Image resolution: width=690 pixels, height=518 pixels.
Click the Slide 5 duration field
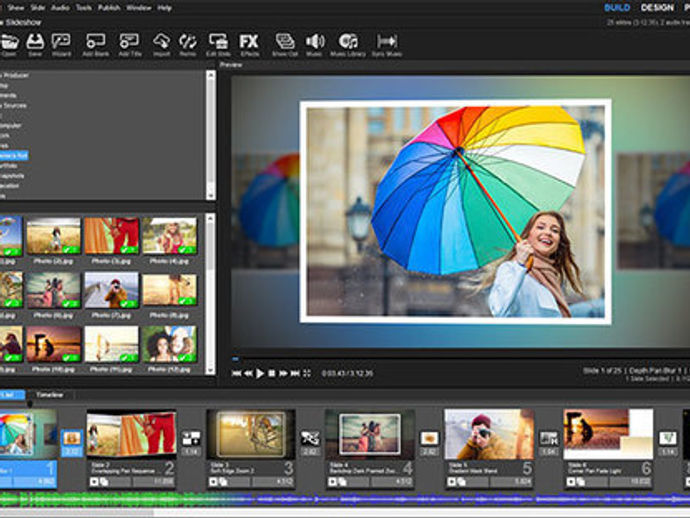coord(510,482)
